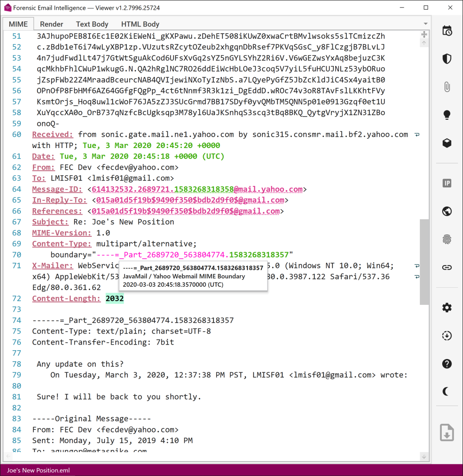Open the globe icon in sidebar
Image resolution: width=463 pixels, height=476 pixels.
(x=447, y=211)
